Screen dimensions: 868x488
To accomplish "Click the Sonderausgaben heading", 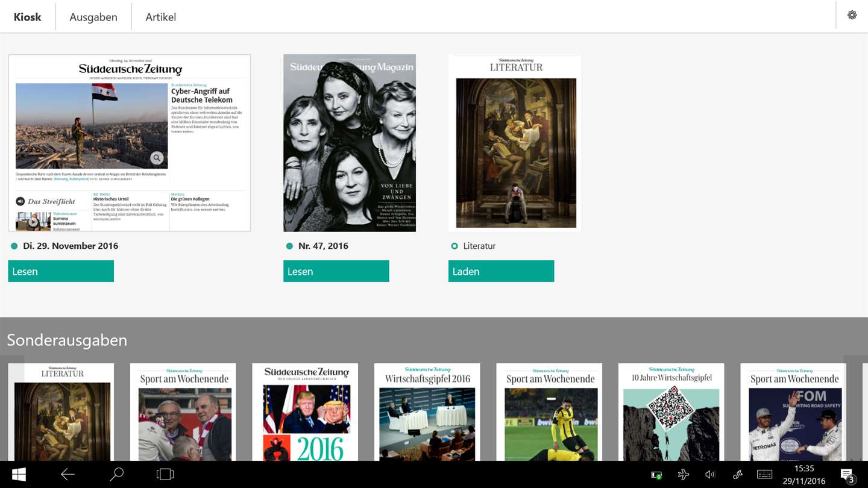I will (x=67, y=340).
